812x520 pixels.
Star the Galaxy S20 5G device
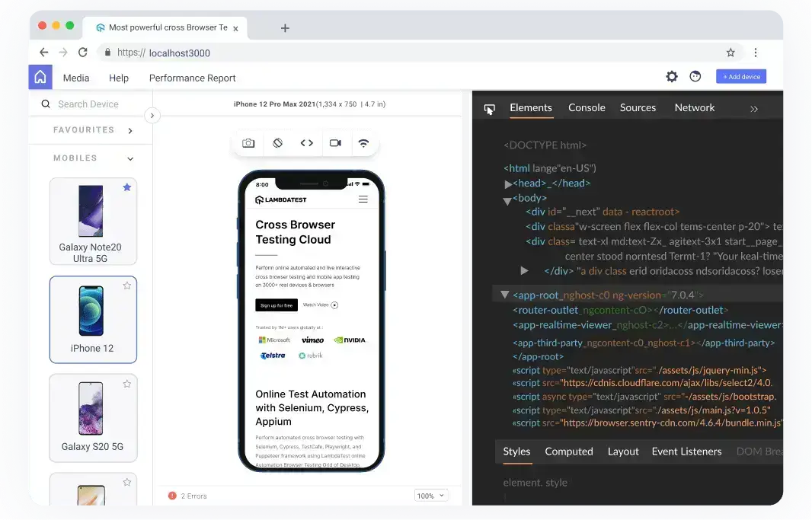(x=127, y=384)
